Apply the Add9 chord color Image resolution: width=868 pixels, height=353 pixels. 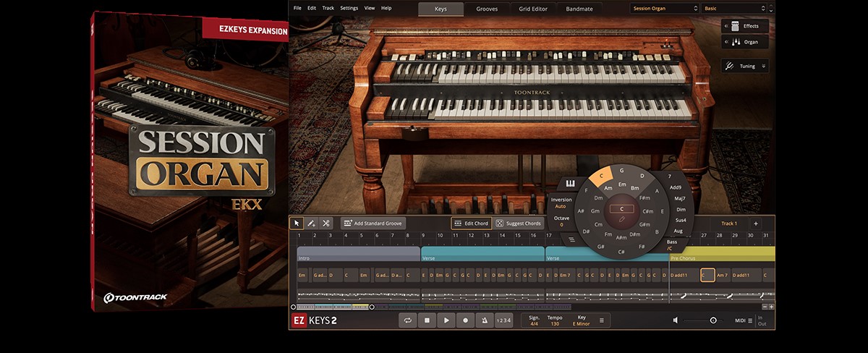tap(676, 187)
